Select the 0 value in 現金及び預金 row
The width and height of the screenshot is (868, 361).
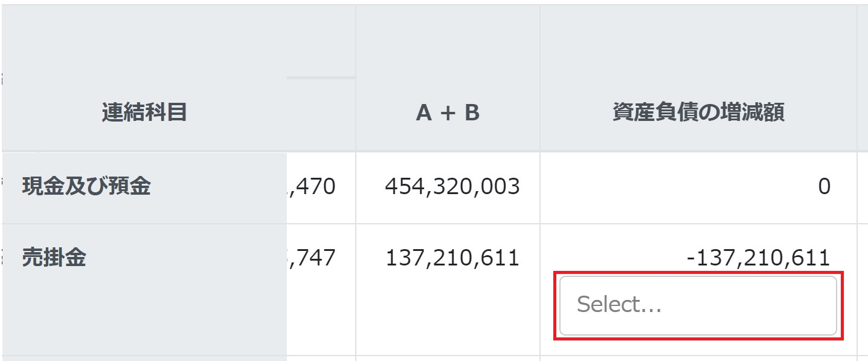pos(824,187)
